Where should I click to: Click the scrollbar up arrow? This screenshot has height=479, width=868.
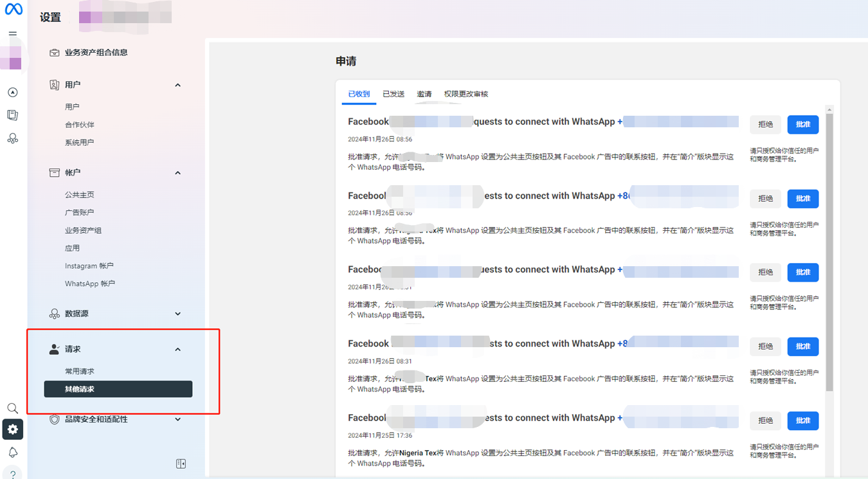pos(829,110)
